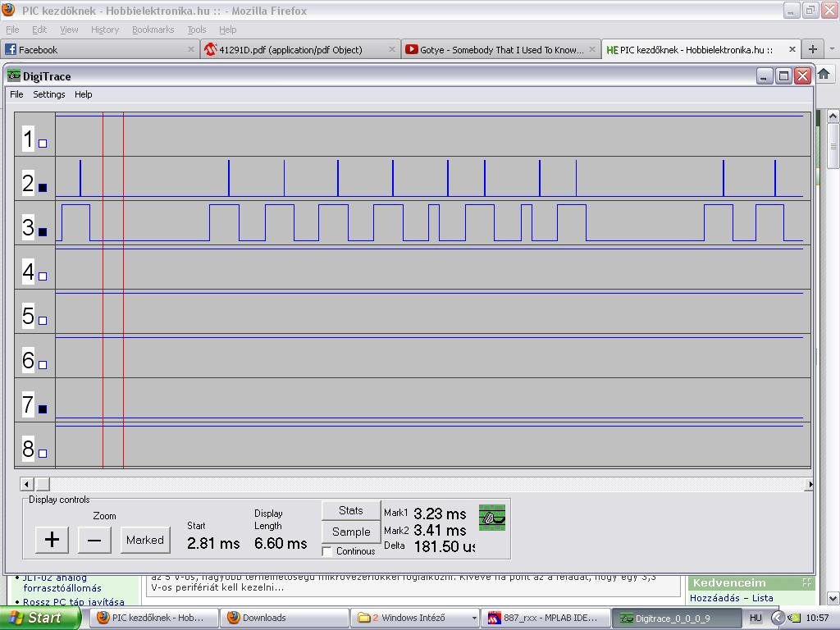This screenshot has height=630, width=840.
Task: Click the Hozzáadás favorites link
Action: tap(714, 598)
